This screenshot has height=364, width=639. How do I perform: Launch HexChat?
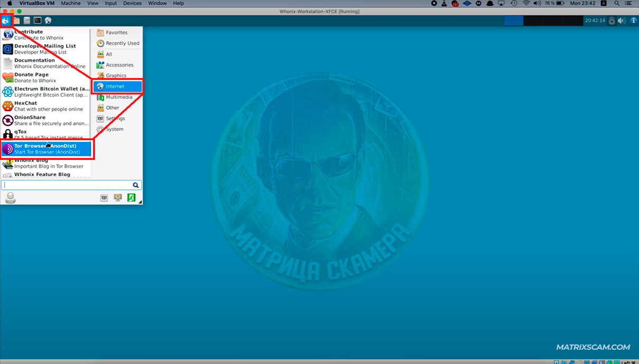coord(46,106)
